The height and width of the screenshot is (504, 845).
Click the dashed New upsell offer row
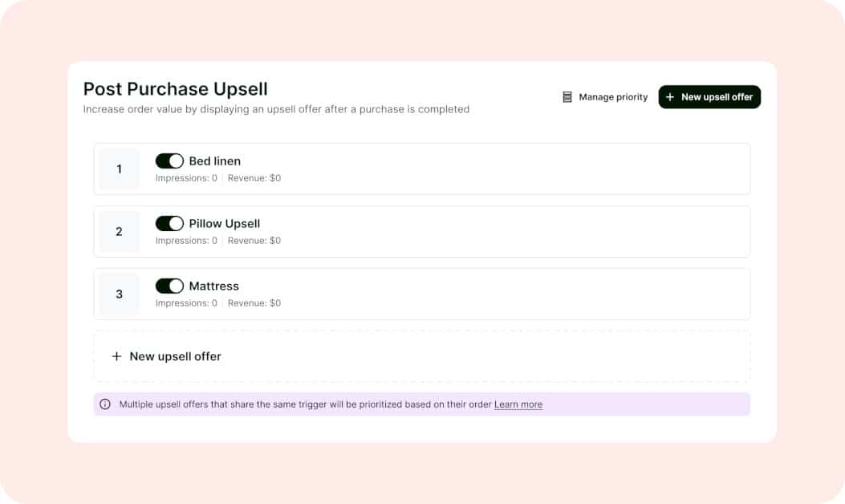tap(421, 356)
